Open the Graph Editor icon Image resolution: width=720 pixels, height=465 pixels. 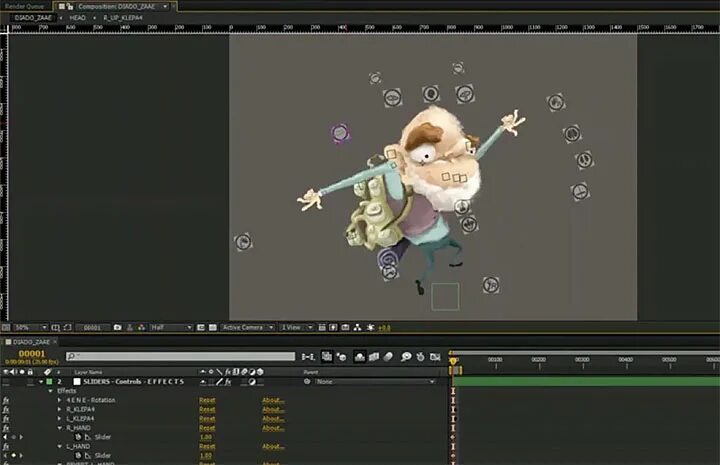tap(435, 357)
